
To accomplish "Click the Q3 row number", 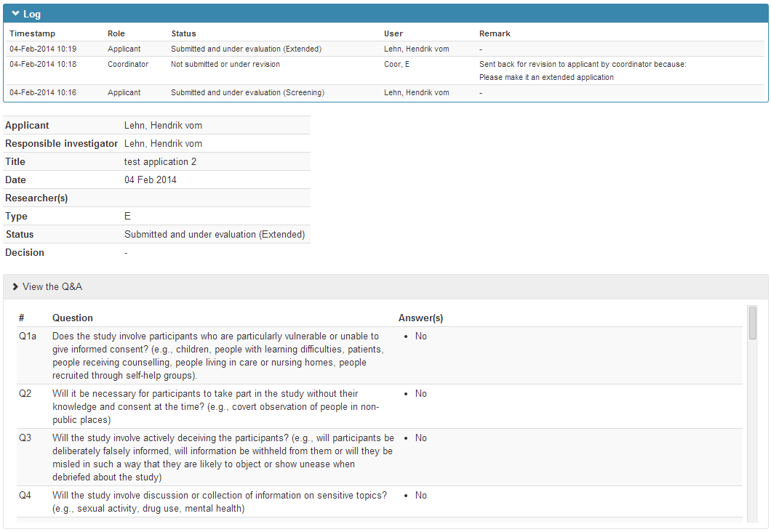I will [25, 438].
